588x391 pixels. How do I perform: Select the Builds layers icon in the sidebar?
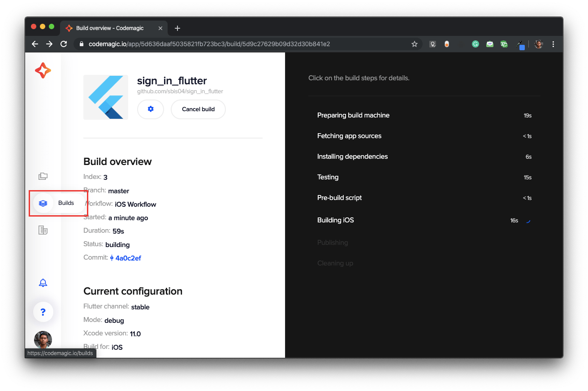click(43, 203)
